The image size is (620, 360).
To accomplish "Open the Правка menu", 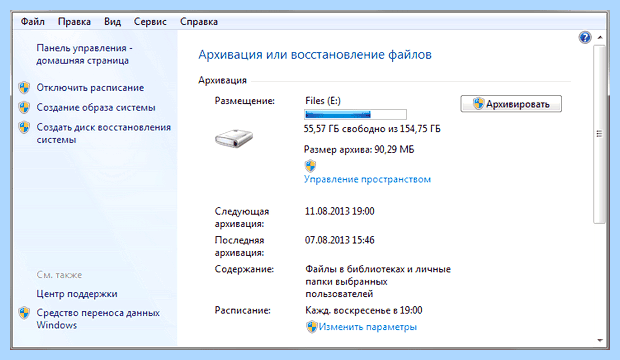I will tap(74, 21).
